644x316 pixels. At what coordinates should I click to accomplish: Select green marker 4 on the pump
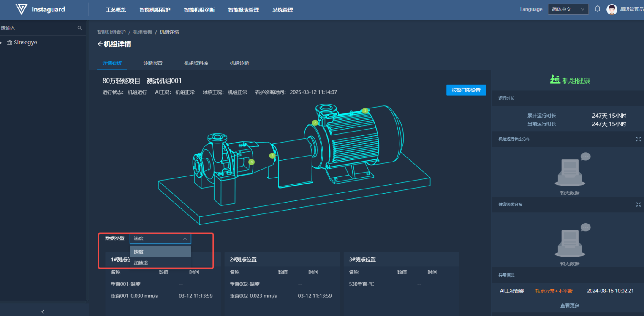[252, 162]
